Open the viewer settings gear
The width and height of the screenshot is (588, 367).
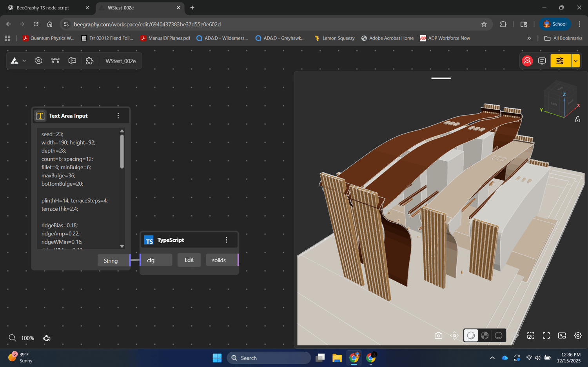point(577,336)
